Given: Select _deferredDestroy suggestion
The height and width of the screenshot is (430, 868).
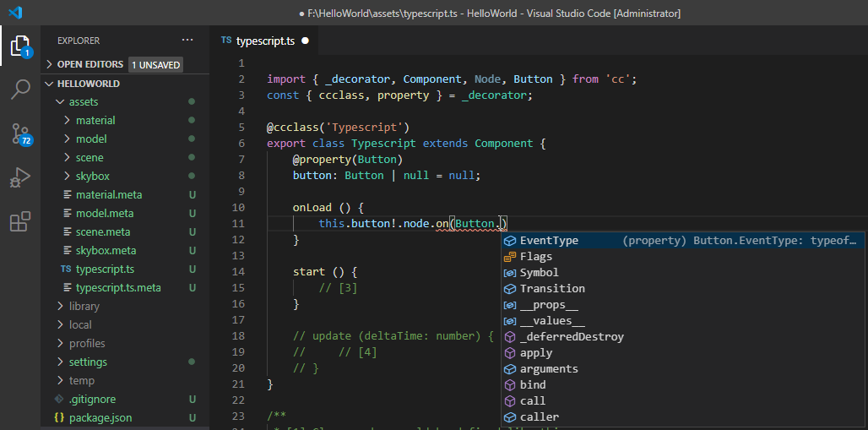Looking at the screenshot, I should [x=684, y=337].
